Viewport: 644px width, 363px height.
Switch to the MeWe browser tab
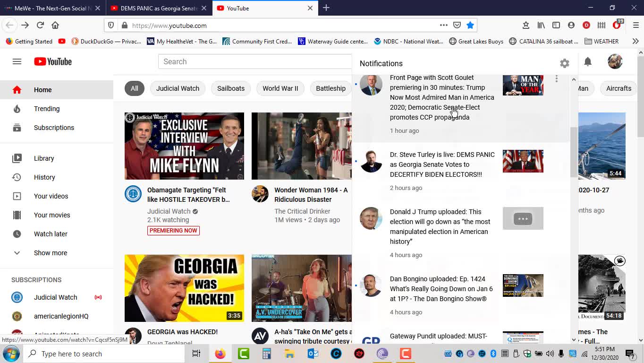[52, 8]
